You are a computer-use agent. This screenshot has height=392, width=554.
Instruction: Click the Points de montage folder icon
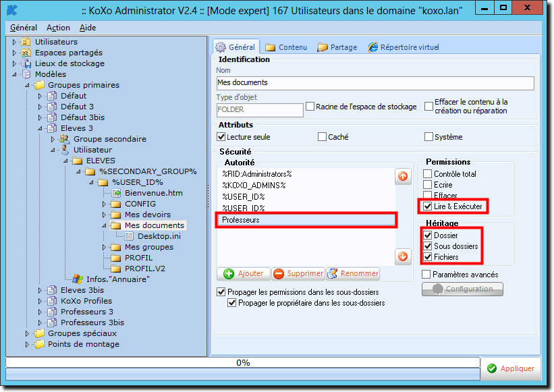coord(39,344)
